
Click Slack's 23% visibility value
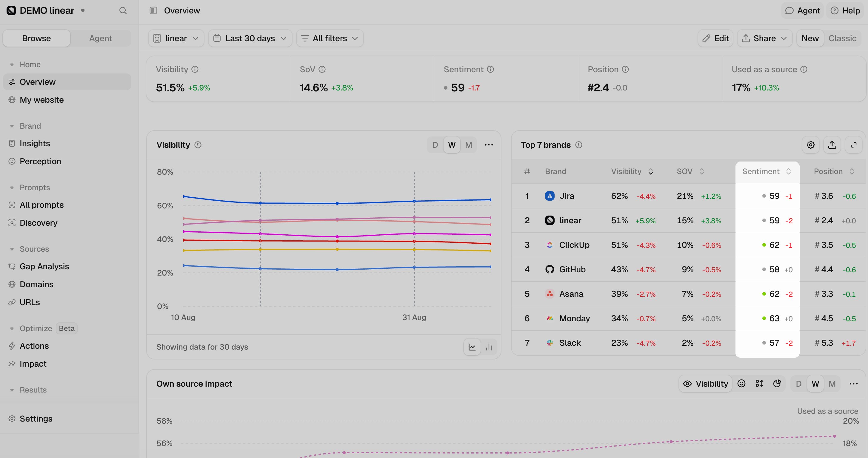click(619, 343)
